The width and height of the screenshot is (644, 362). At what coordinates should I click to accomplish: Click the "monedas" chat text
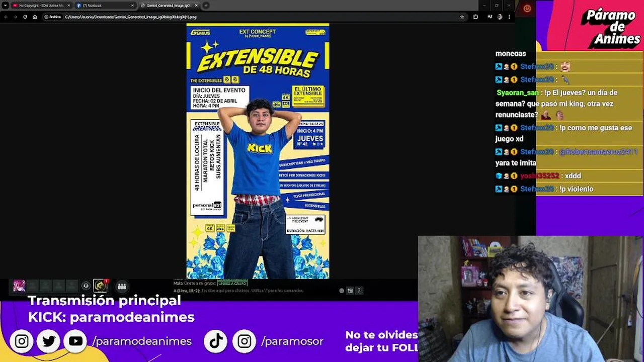coord(511,53)
